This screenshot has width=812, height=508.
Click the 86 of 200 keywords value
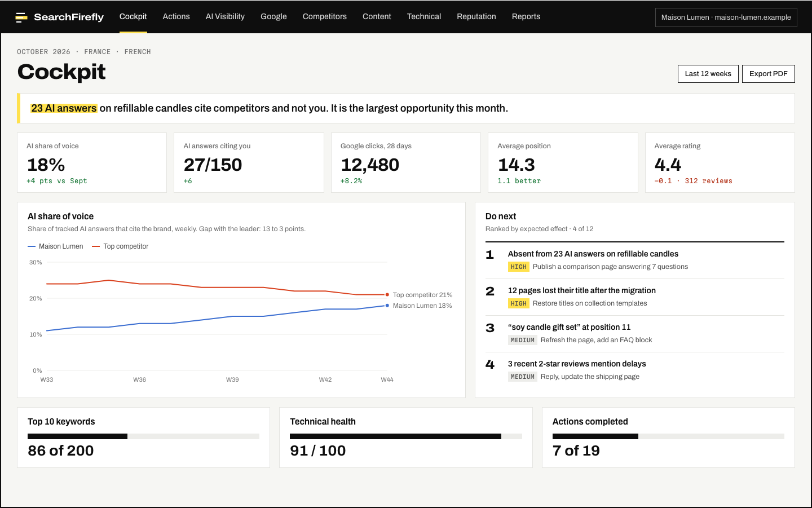point(61,450)
